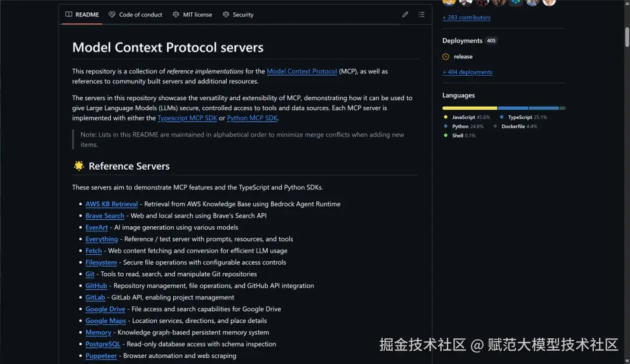The image size is (630, 364).
Task: Open the GitHub server link
Action: 96,285
